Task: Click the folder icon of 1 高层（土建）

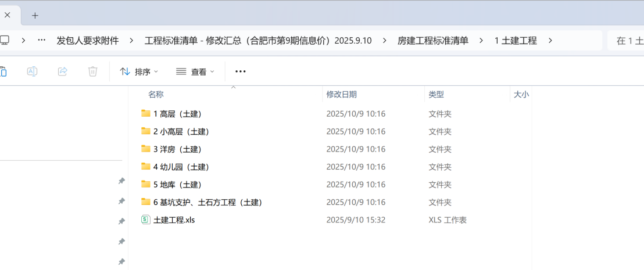Action: pos(146,114)
